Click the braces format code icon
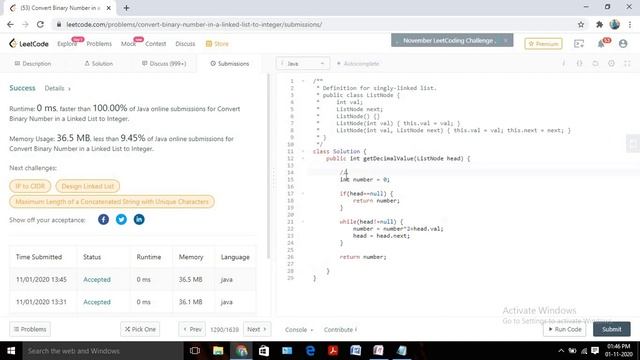 (x=580, y=64)
